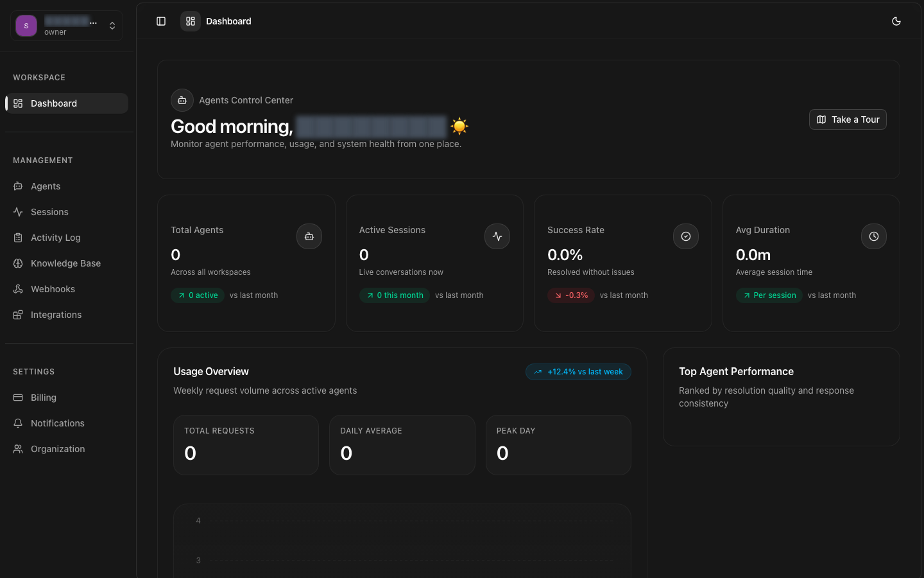Click the Avg Duration clock icon
The height and width of the screenshot is (578, 924).
(x=874, y=236)
